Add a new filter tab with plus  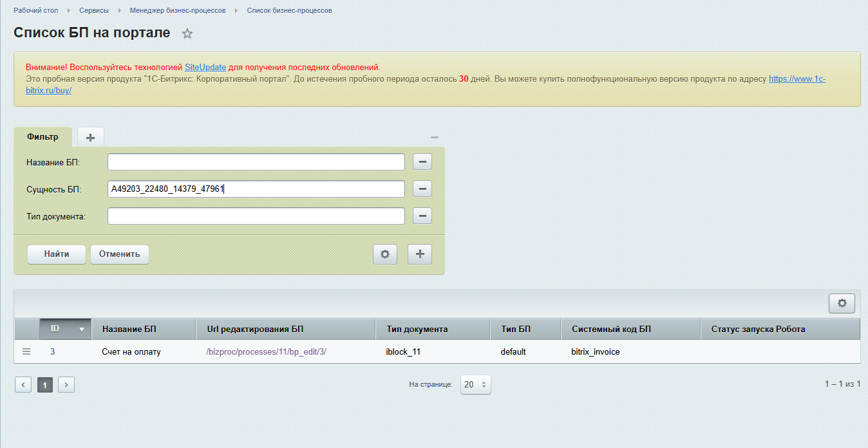[90, 137]
